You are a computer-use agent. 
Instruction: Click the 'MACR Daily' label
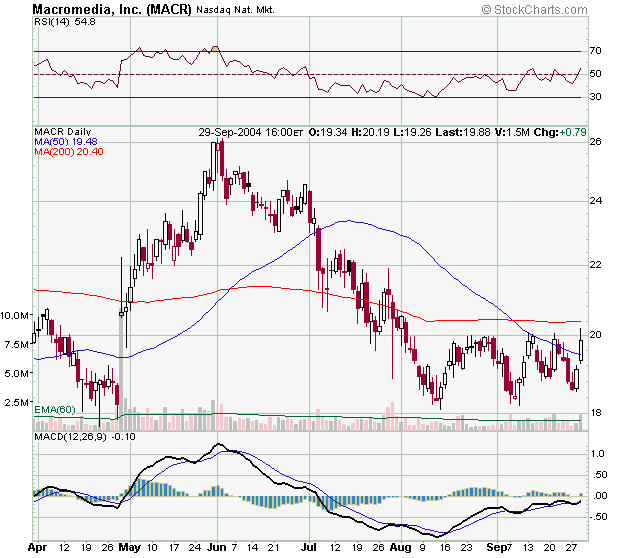click(x=62, y=132)
